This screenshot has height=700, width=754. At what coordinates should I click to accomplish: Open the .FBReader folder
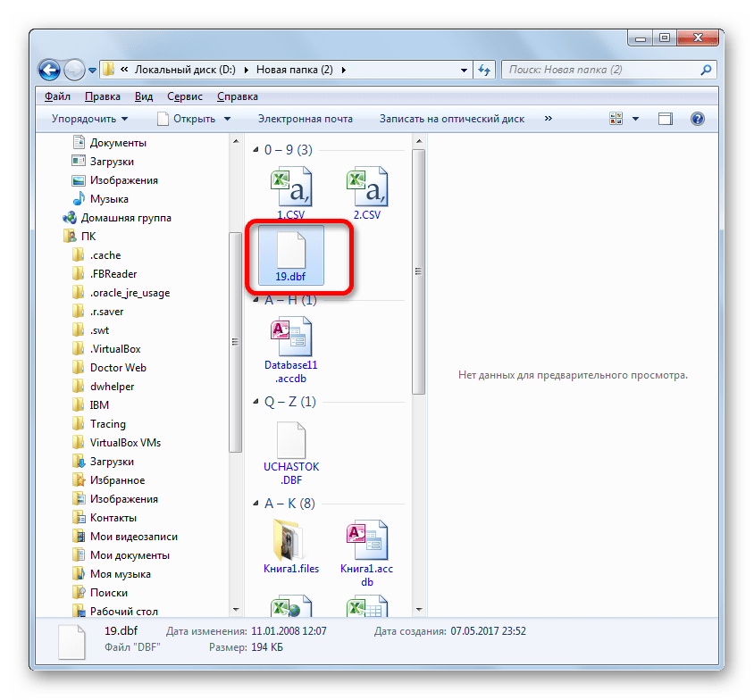[105, 274]
